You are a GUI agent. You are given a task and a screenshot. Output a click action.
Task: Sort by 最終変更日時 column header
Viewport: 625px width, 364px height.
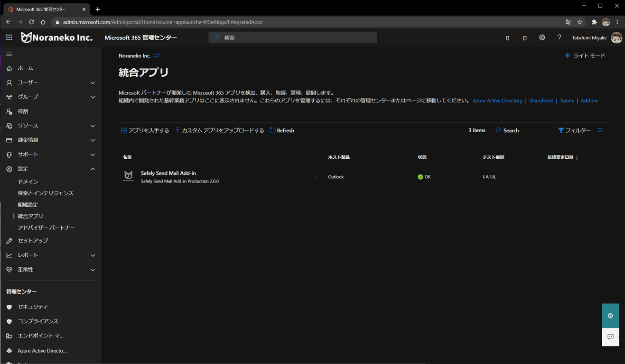tap(562, 157)
